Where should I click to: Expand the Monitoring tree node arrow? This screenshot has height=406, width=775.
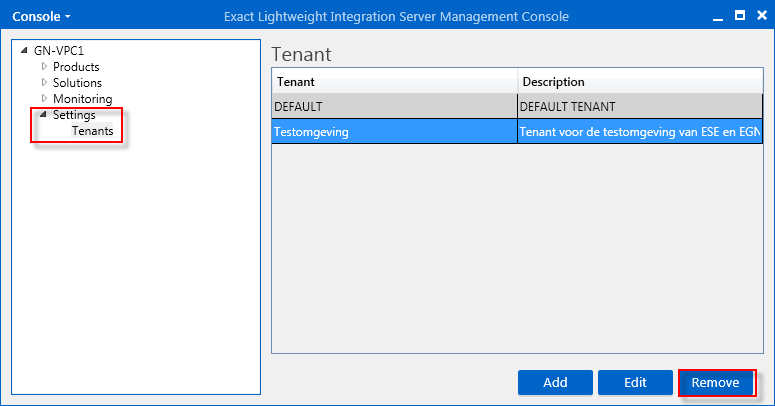tap(44, 98)
